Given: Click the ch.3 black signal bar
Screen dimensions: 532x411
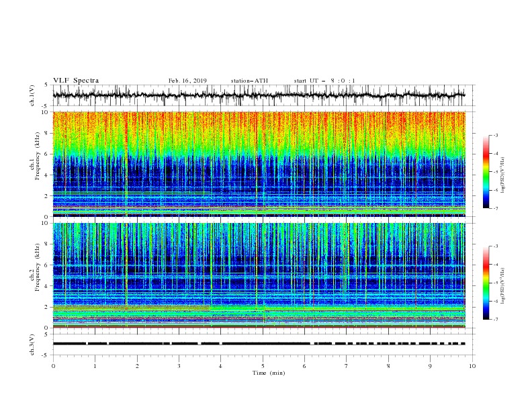Looking at the screenshot, I should [259, 344].
